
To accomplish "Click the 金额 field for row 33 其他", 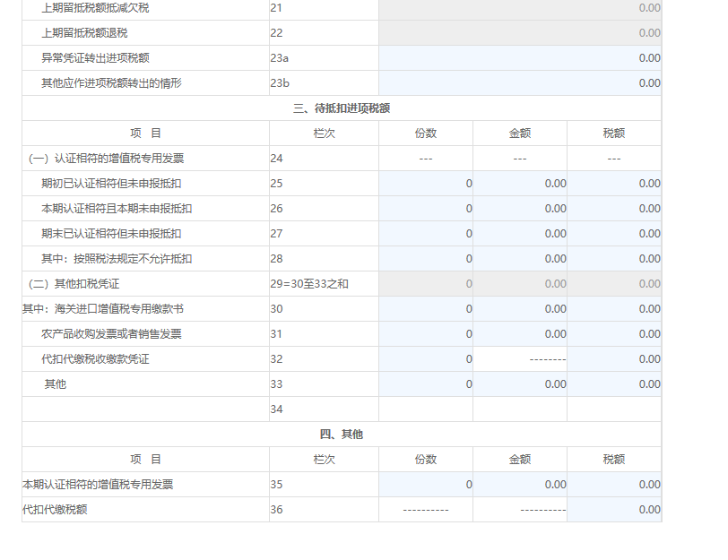I will [520, 384].
